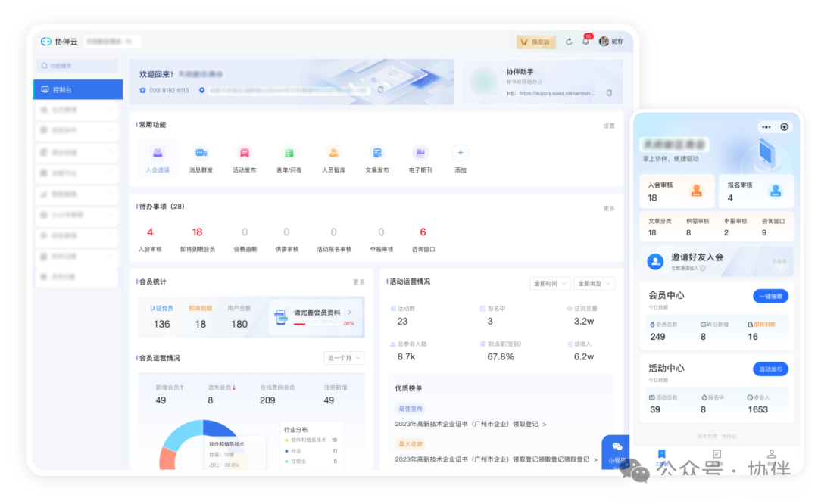
Task: Open the 入会邀请 quick function icon
Action: coord(157,154)
